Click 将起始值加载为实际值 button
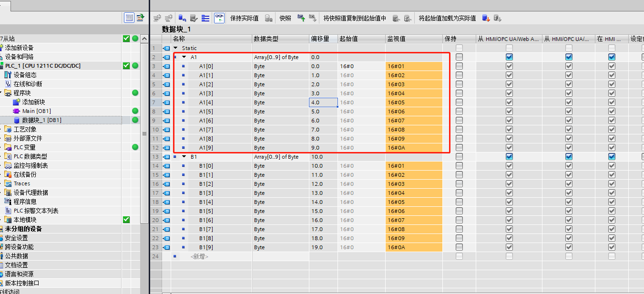This screenshot has height=294, width=644. [x=447, y=18]
